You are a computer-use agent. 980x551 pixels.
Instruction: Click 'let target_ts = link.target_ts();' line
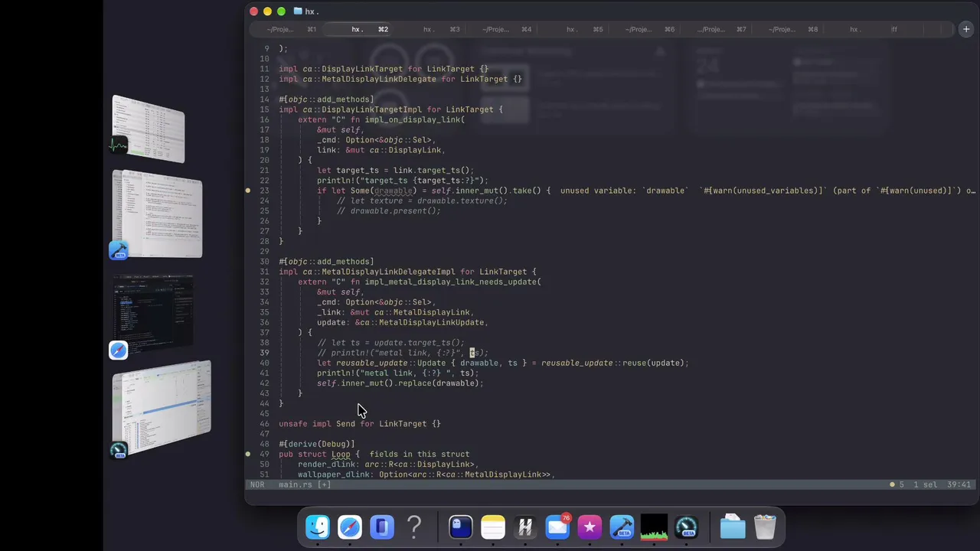tap(395, 170)
